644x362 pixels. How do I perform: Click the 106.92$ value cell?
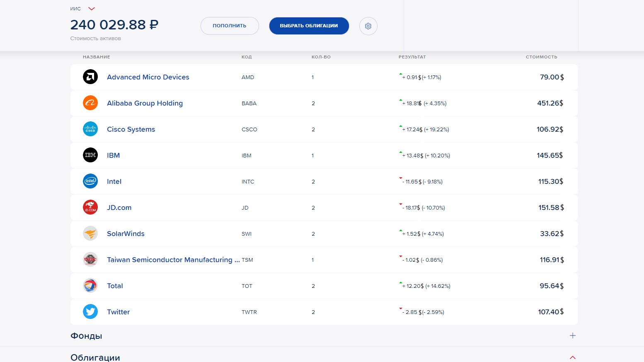[550, 129]
